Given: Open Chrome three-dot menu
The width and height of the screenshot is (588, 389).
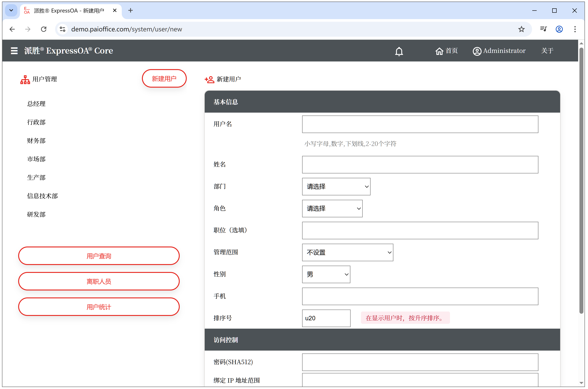Looking at the screenshot, I should [575, 29].
